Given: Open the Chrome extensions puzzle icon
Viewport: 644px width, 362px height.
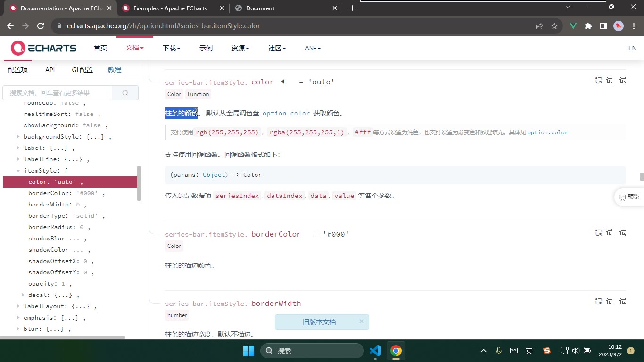Looking at the screenshot, I should pos(588,26).
